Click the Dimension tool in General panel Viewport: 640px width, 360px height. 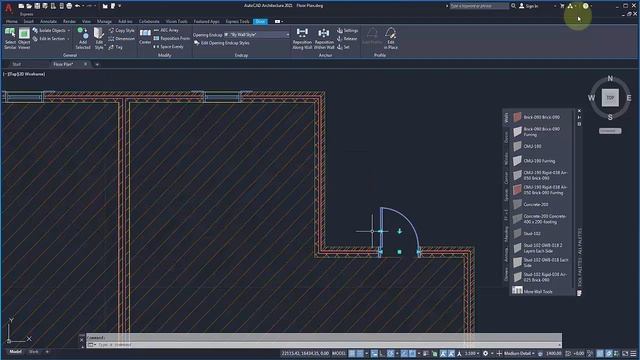(x=121, y=38)
